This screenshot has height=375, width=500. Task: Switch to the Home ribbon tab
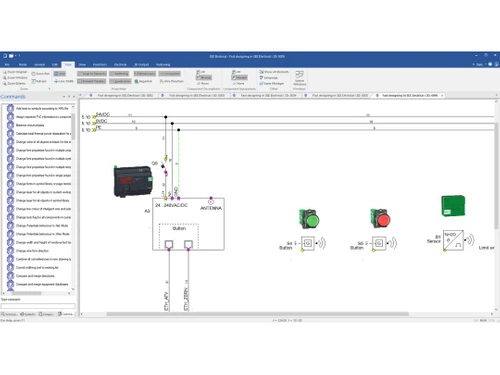(x=23, y=65)
